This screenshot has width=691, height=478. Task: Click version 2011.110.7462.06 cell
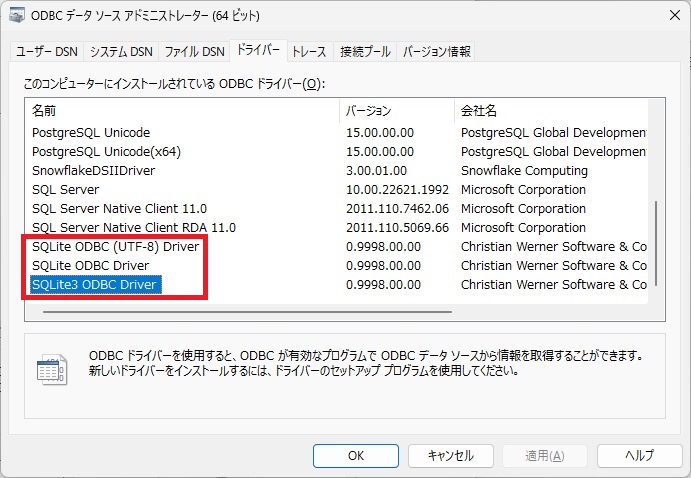(x=397, y=208)
